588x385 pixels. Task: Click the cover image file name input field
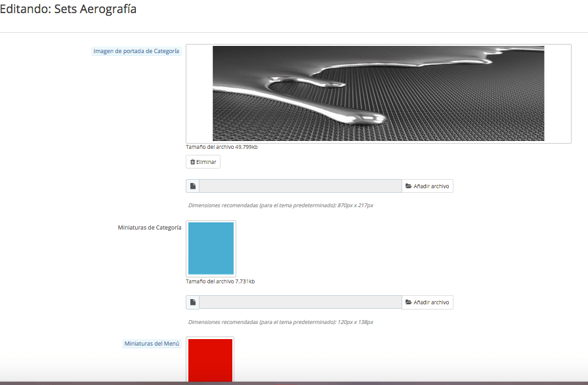pos(301,186)
